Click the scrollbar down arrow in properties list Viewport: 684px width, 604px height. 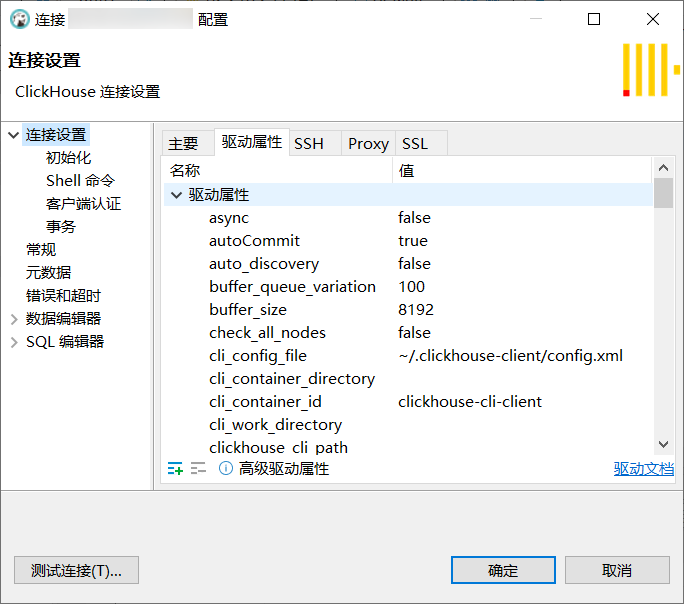pyautogui.click(x=663, y=445)
